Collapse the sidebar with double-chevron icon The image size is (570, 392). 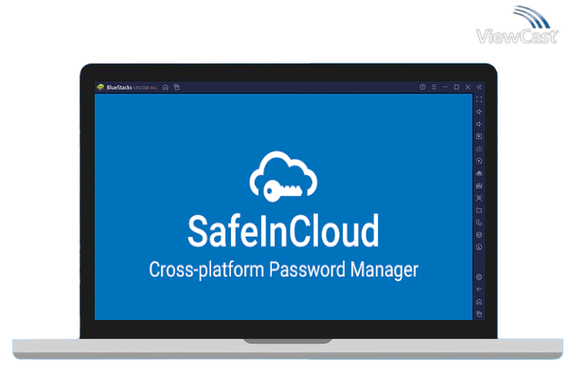tap(479, 87)
